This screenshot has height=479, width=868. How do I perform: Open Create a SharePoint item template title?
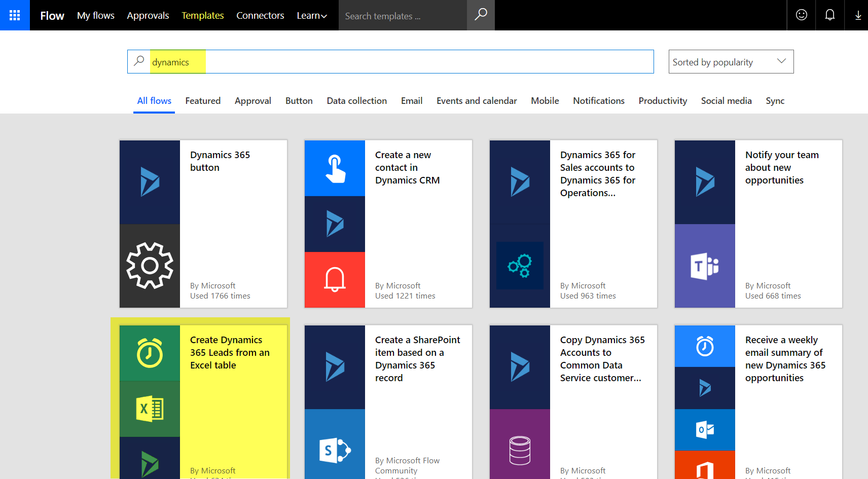(418, 359)
